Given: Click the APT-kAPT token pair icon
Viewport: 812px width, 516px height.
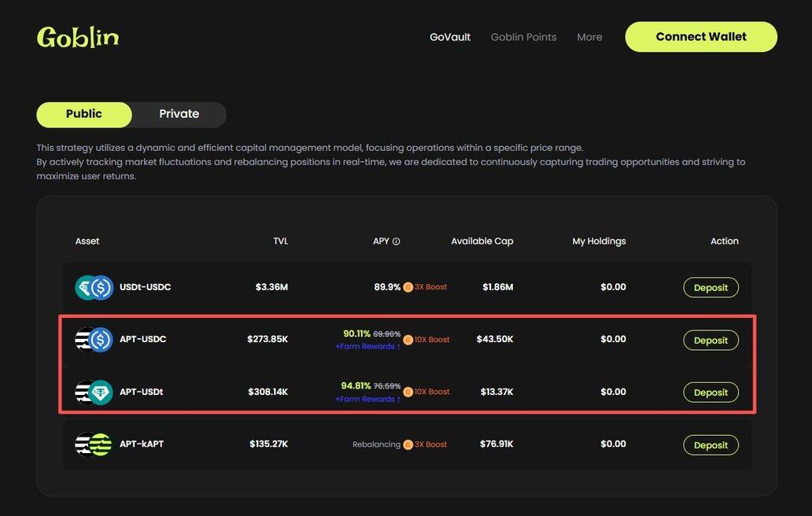Looking at the screenshot, I should coord(94,444).
